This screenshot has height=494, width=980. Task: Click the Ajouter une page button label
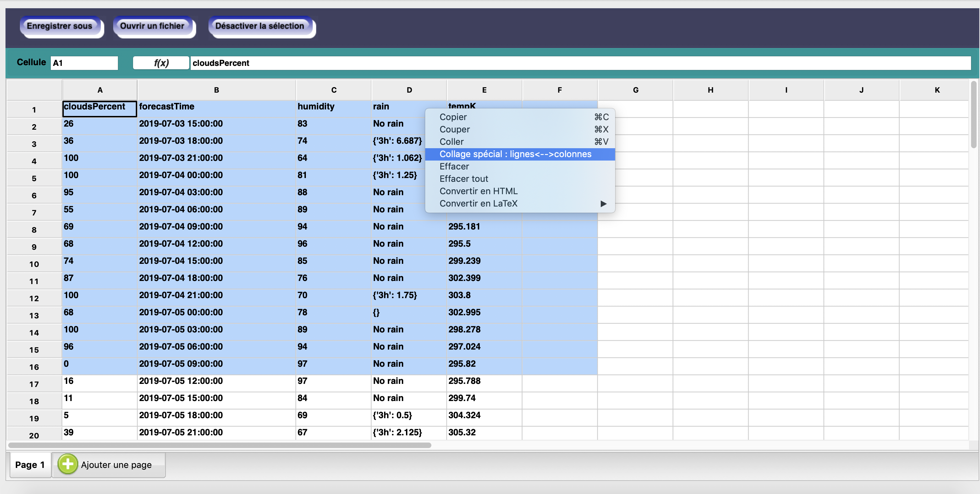click(x=116, y=465)
